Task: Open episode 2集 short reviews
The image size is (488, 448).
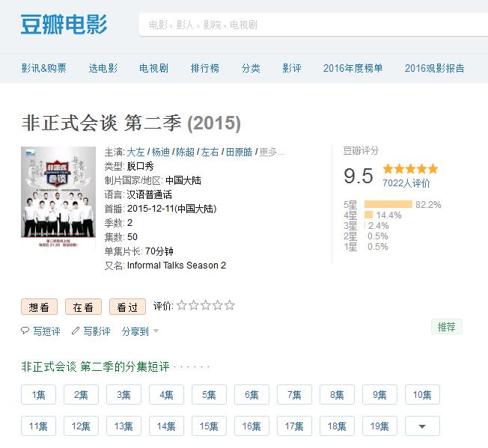Action: tap(82, 395)
